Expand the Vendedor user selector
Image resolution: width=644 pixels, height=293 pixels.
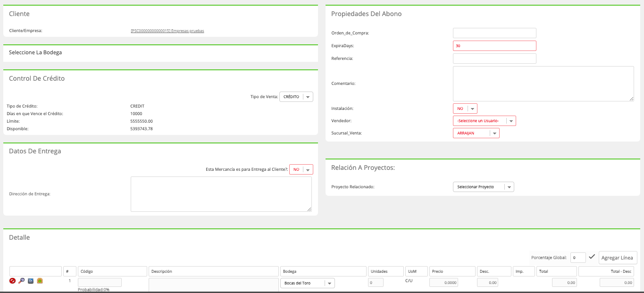click(485, 121)
